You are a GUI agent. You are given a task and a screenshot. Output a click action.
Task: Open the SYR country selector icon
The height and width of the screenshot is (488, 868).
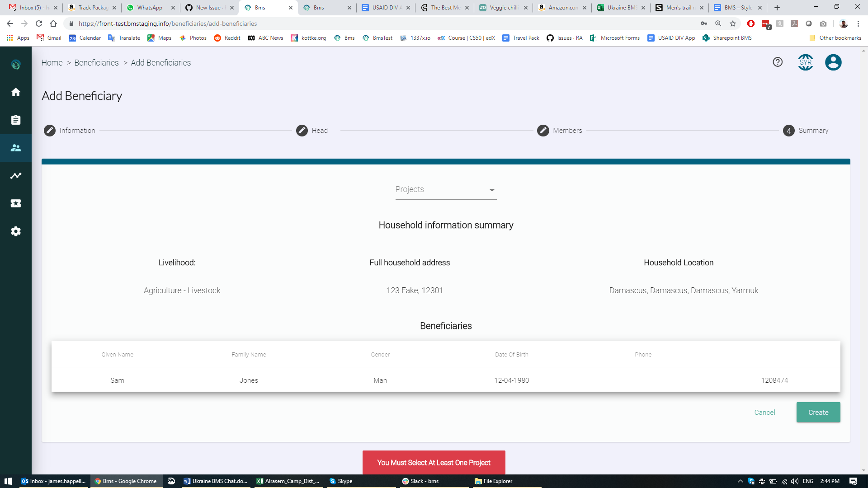pyautogui.click(x=806, y=62)
